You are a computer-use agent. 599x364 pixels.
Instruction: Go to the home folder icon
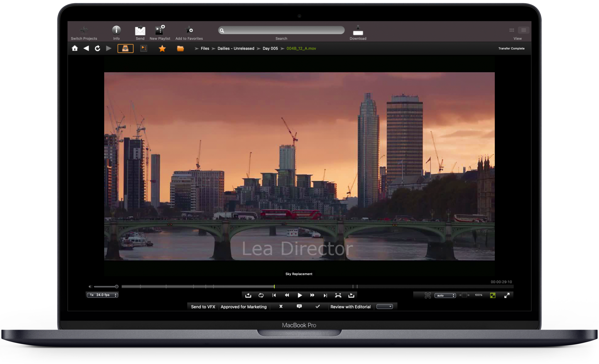pos(75,48)
